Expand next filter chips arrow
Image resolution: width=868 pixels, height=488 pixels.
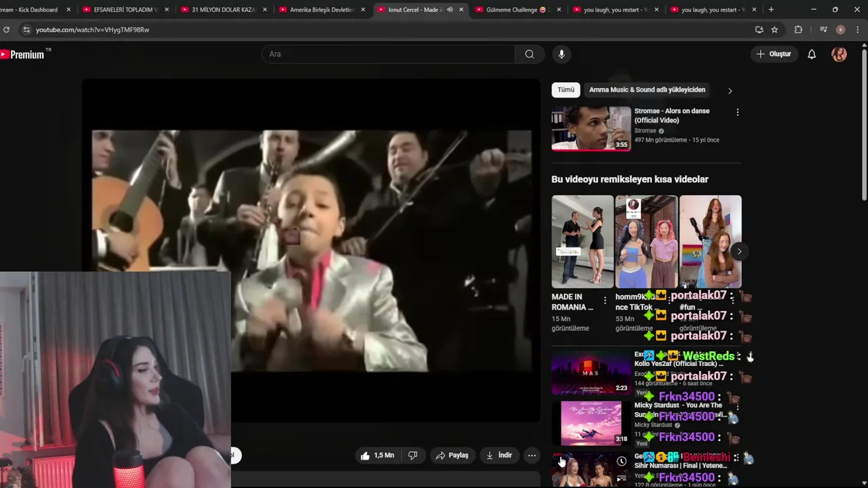coord(730,90)
